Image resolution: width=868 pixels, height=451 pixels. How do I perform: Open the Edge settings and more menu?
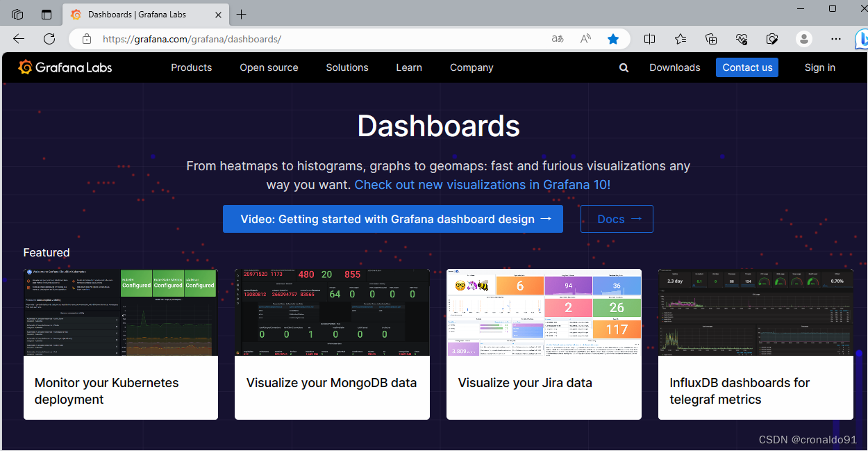(836, 39)
